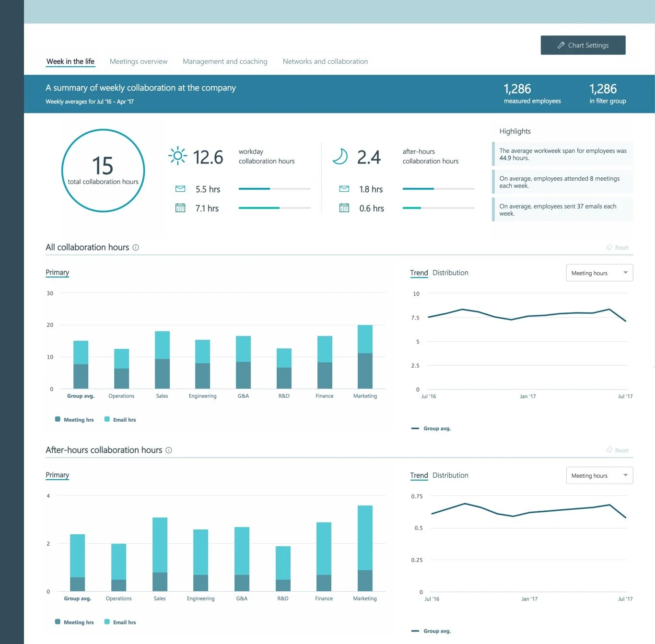Open the Meeting hours dropdown in top trend chart
The width and height of the screenshot is (655, 644).
(599, 272)
